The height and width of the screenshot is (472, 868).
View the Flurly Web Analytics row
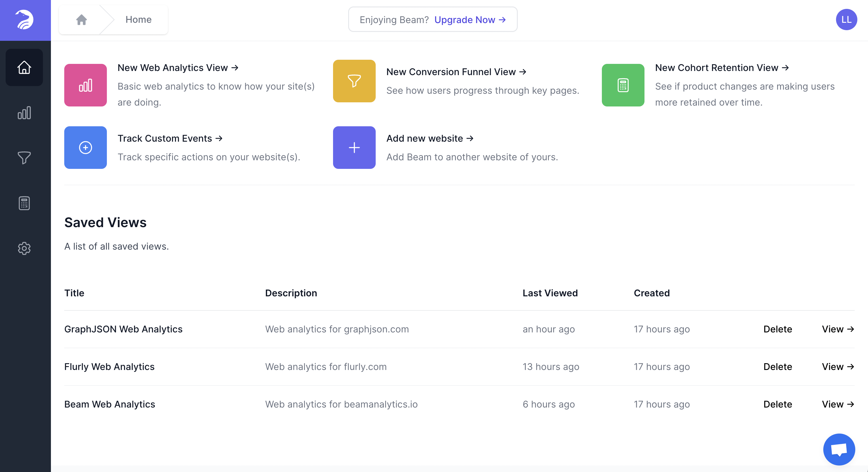(838, 367)
